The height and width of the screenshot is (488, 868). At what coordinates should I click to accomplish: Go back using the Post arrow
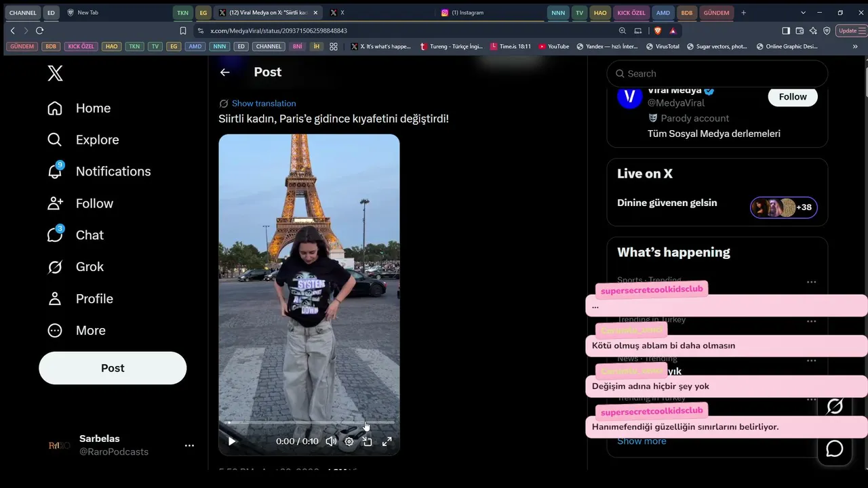tap(225, 73)
